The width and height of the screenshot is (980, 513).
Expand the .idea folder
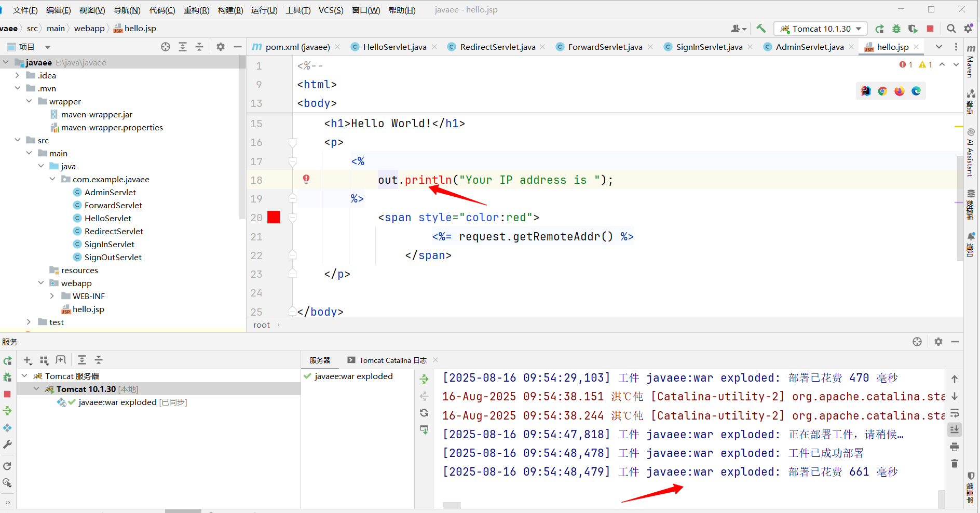(18, 75)
